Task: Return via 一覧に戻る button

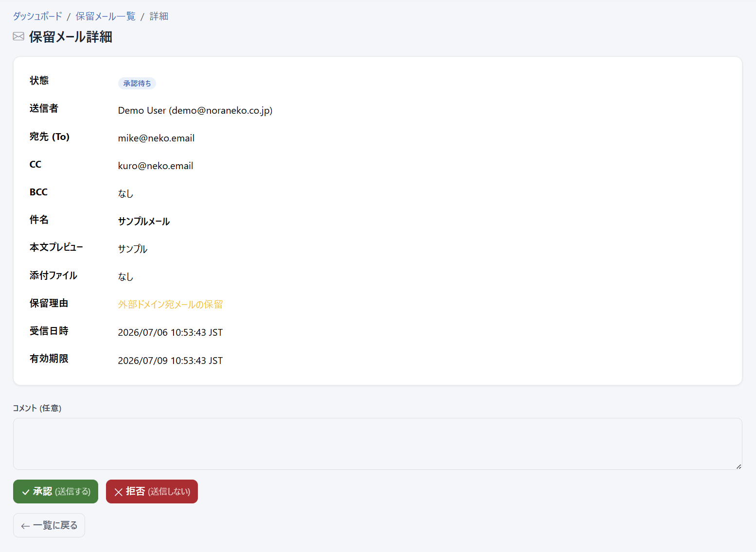Action: (49, 525)
